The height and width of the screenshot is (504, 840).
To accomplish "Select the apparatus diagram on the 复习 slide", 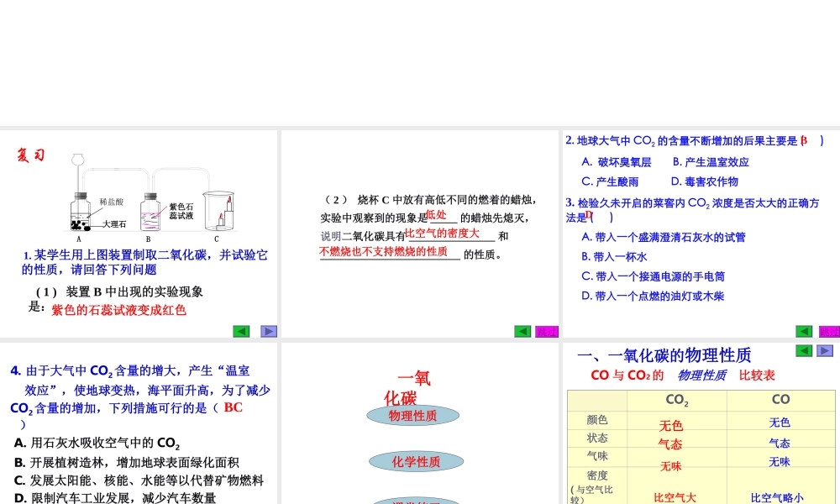I will (153, 198).
